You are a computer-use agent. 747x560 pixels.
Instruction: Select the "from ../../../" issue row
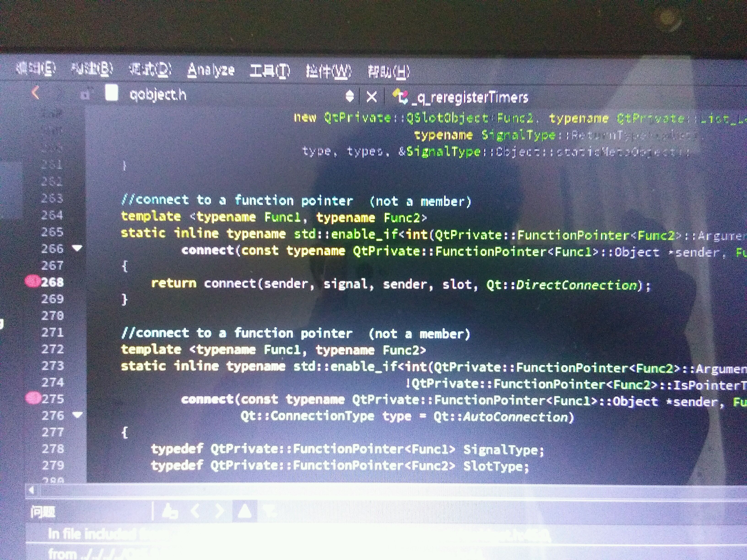[x=386, y=552]
